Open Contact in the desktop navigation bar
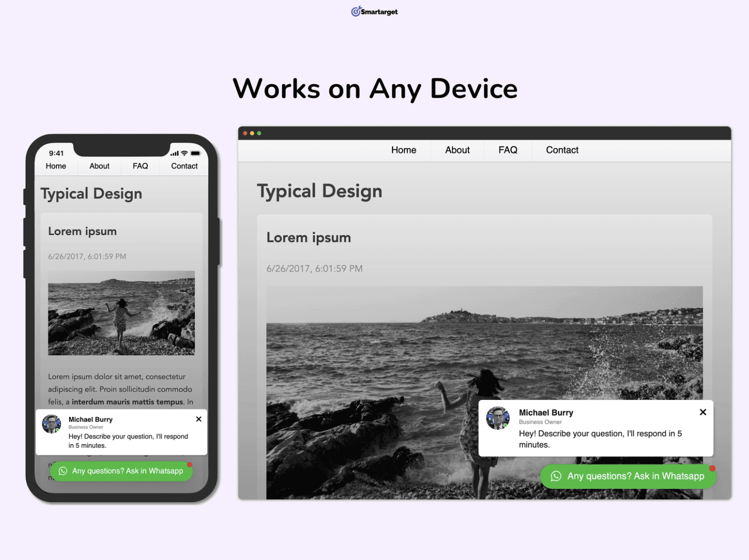This screenshot has height=560, width=749. [x=562, y=150]
